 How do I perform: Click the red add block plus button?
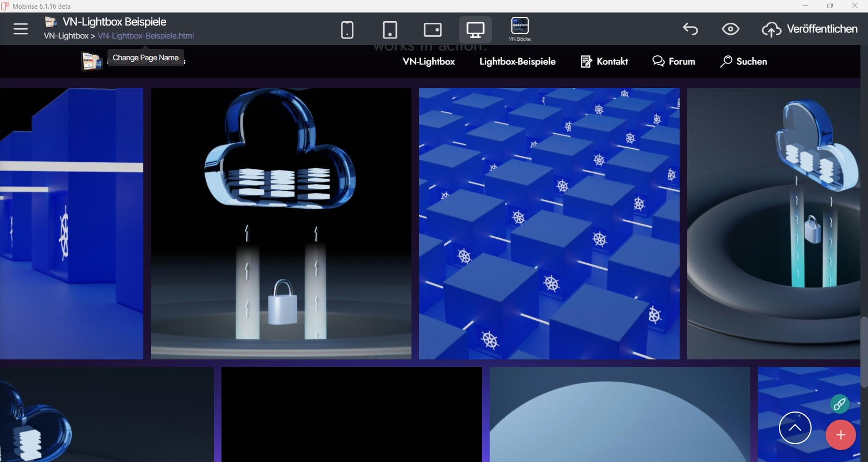[x=841, y=435]
